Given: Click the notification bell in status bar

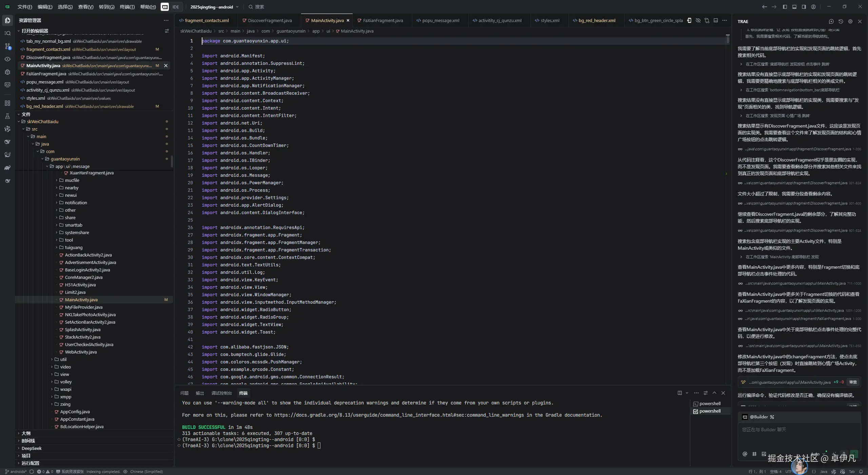Looking at the screenshot, I should pyautogui.click(x=861, y=472).
